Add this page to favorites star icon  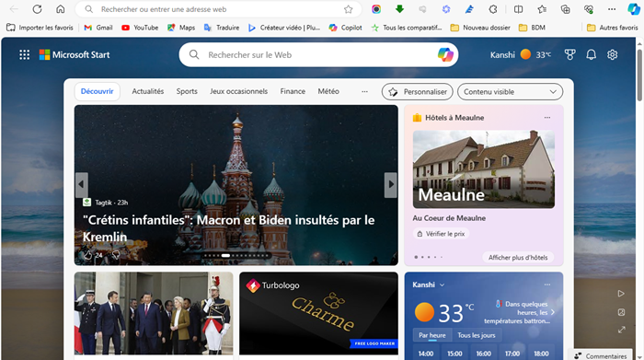coord(349,9)
